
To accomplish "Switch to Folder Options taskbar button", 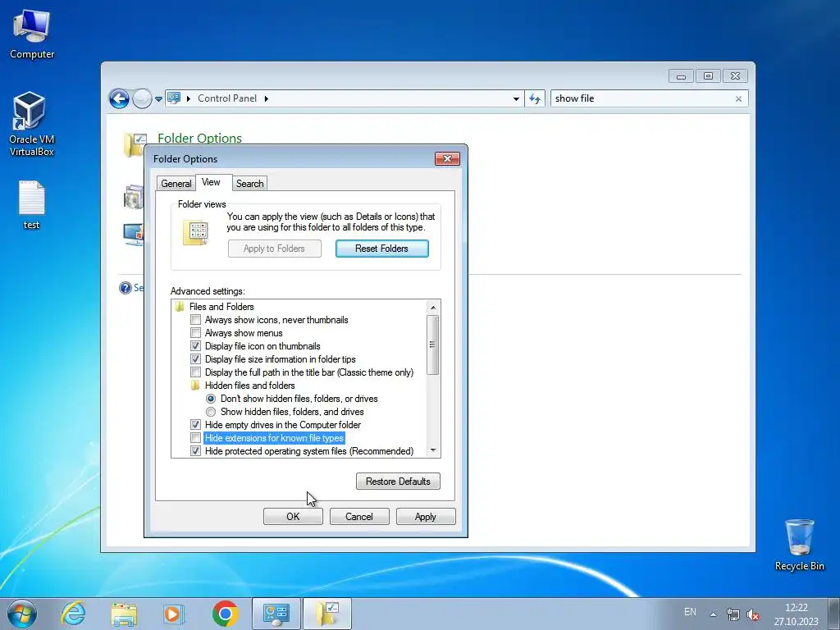I will (x=327, y=614).
